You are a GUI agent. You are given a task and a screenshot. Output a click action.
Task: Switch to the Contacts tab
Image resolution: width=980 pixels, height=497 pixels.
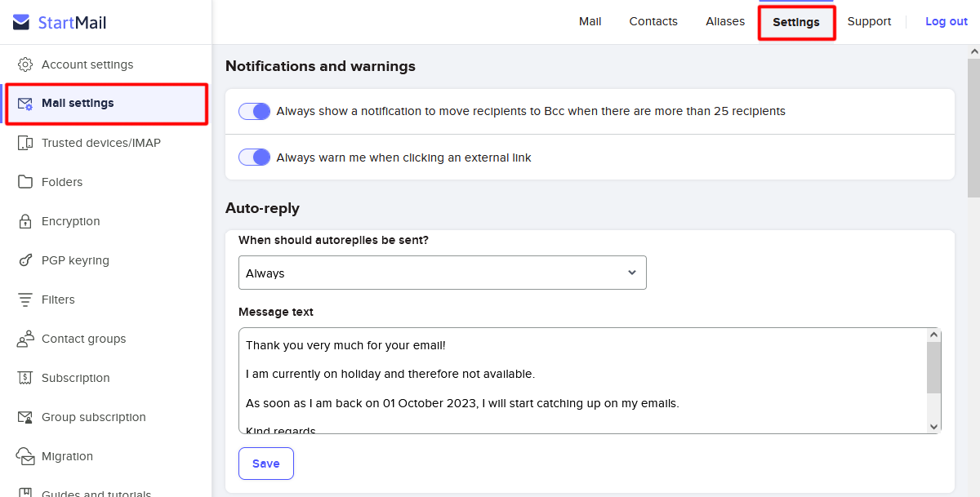[x=653, y=22]
